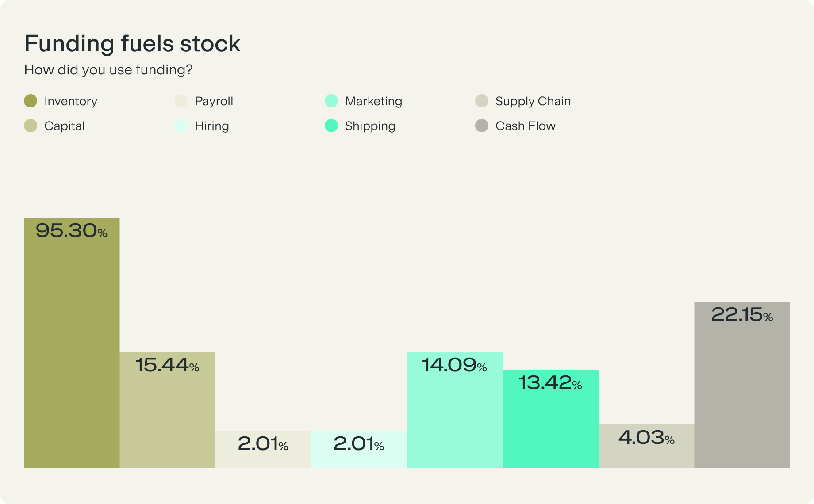Click the Inventory legend color dot
Viewport: 814px width, 504px height.
(x=31, y=101)
